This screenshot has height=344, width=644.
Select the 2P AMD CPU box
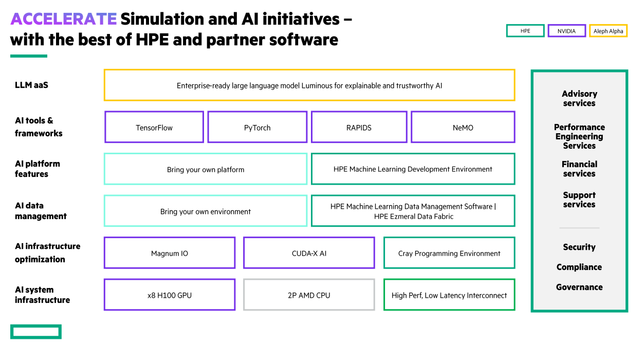(x=309, y=294)
